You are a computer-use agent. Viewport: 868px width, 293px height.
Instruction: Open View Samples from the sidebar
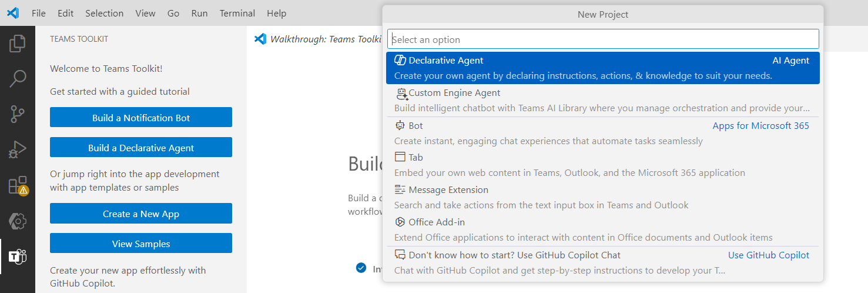pyautogui.click(x=141, y=244)
